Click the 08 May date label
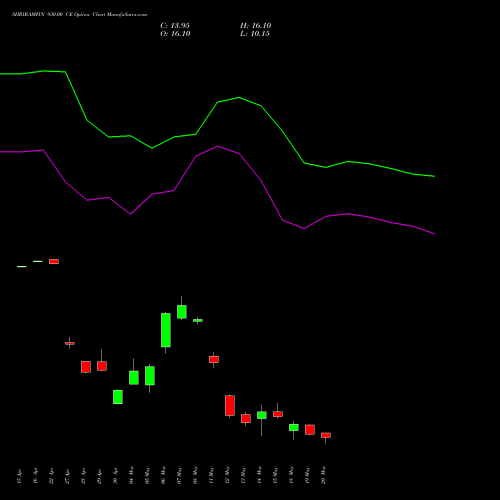Screen dimensions: 500x500 [195, 475]
